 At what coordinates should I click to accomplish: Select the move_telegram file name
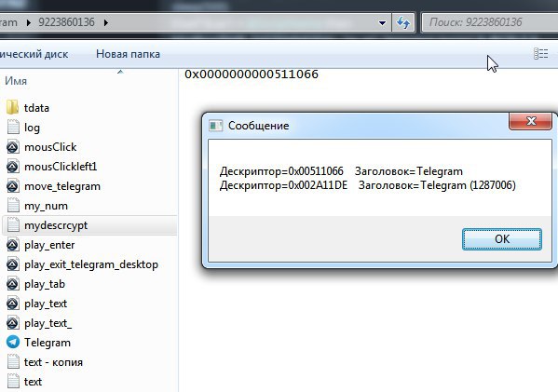pos(62,186)
